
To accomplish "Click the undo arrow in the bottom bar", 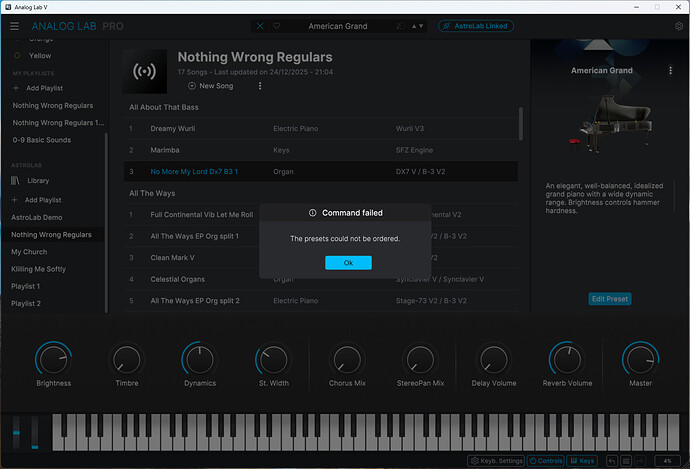I will [610, 461].
